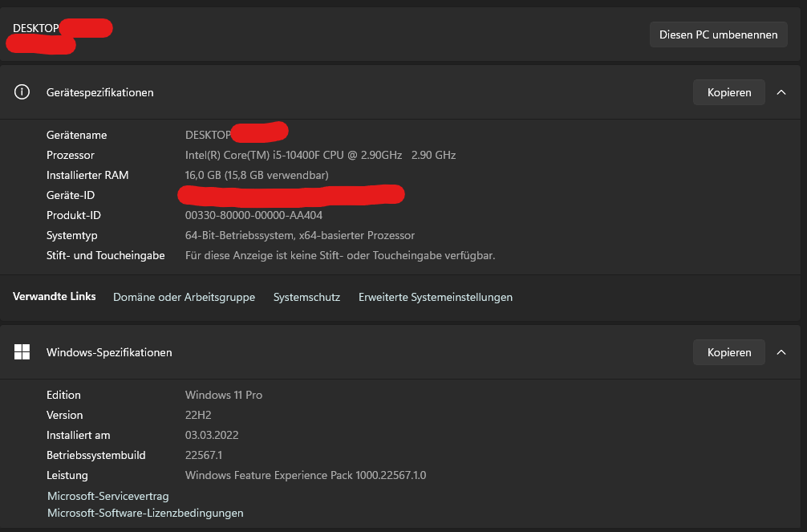Click the Leistung label
This screenshot has width=807, height=532.
pos(67,475)
